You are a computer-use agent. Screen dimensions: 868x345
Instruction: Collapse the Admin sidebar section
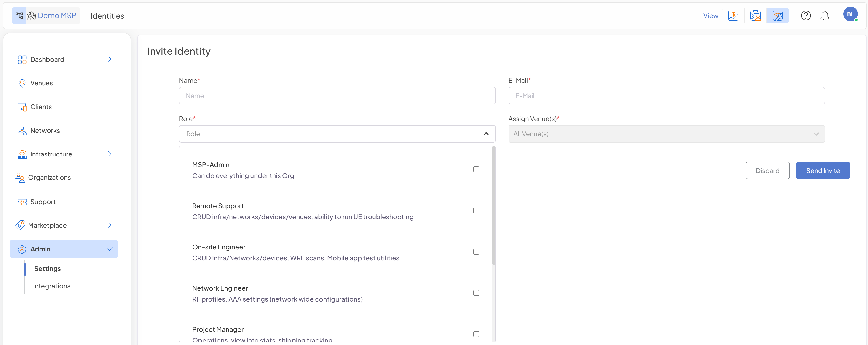109,249
